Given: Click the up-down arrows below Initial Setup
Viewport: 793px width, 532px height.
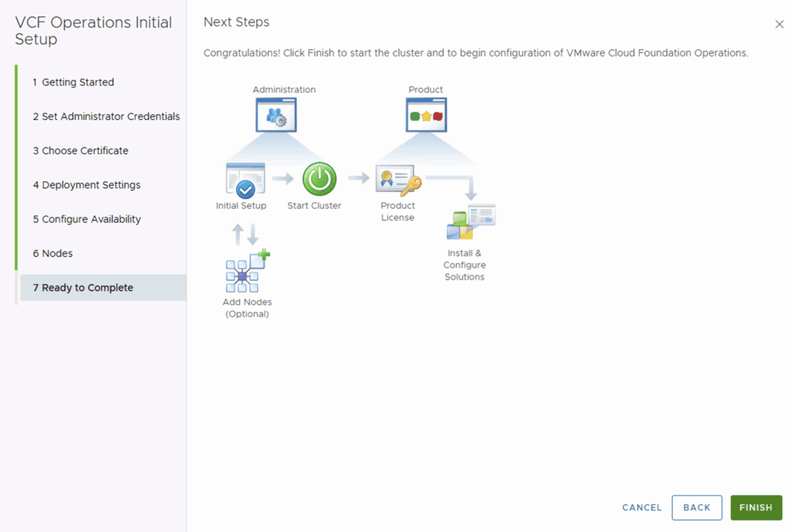Looking at the screenshot, I should [x=245, y=234].
